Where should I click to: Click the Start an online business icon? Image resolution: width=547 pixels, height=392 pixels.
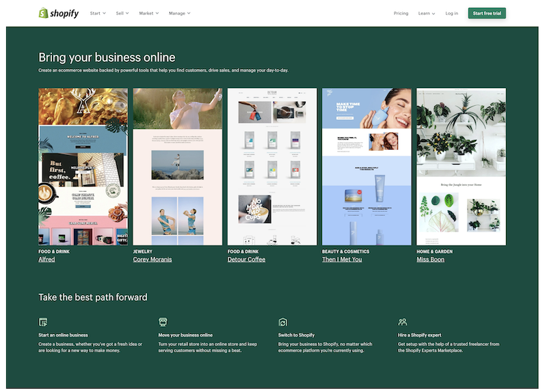[43, 322]
